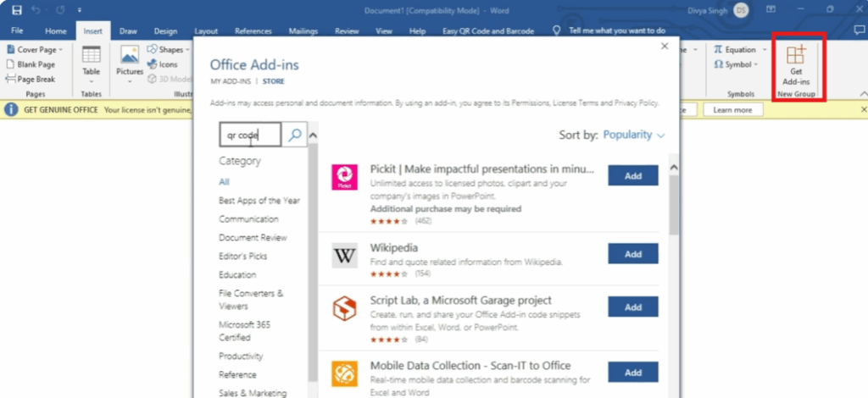Click the search magnifier icon in Add-ins
This screenshot has width=868, height=398.
click(x=294, y=134)
